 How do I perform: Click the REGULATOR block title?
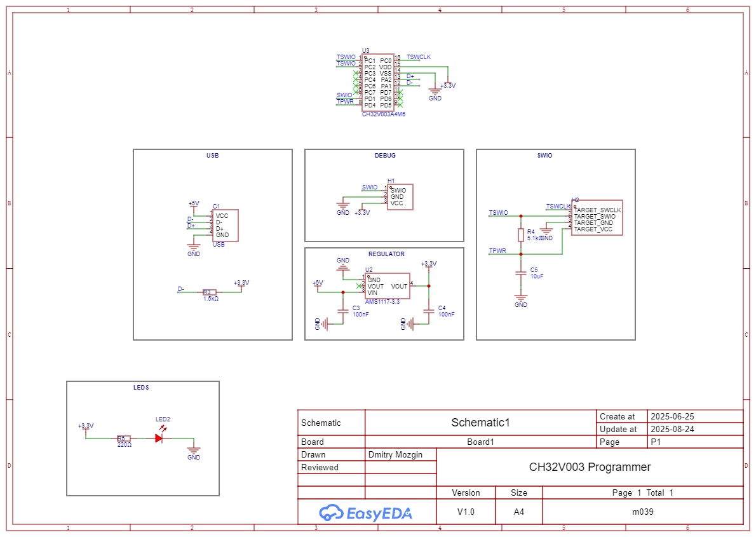click(386, 254)
